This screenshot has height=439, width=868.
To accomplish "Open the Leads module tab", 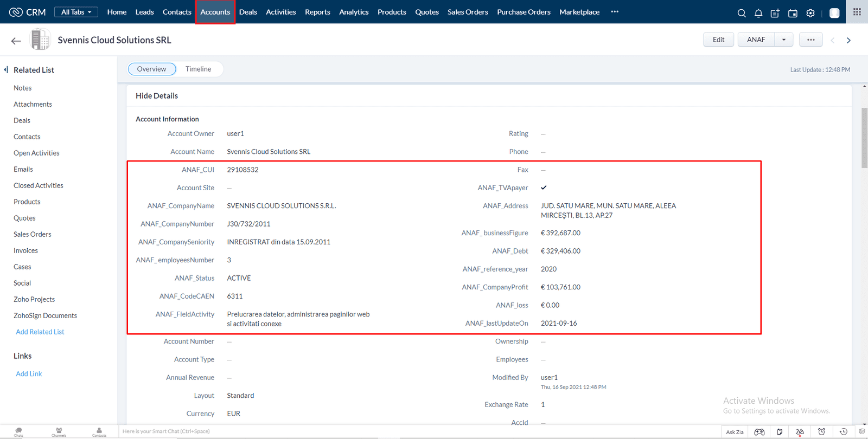I will tap(144, 12).
